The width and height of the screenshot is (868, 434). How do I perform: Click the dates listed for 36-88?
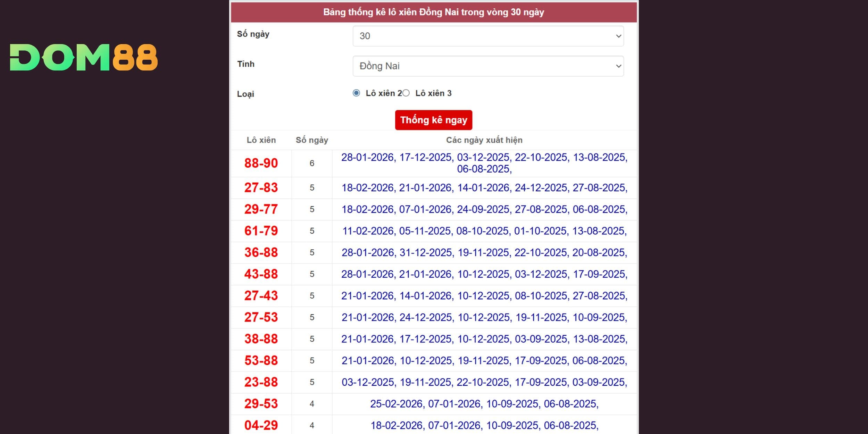(484, 252)
